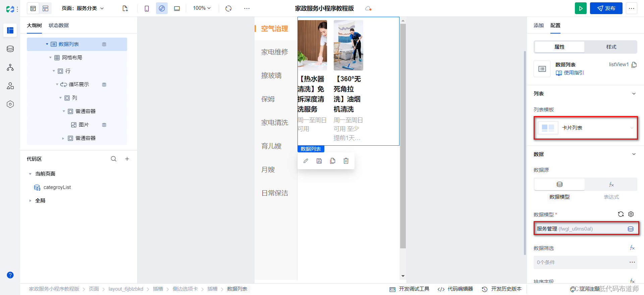Open the 服务管理 data model selector

pyautogui.click(x=586, y=229)
